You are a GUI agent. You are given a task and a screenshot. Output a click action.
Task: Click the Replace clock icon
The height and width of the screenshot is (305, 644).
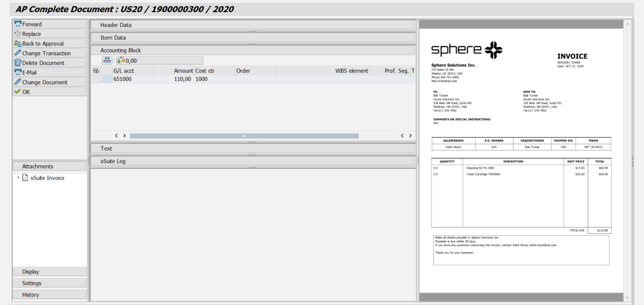pyautogui.click(x=18, y=34)
